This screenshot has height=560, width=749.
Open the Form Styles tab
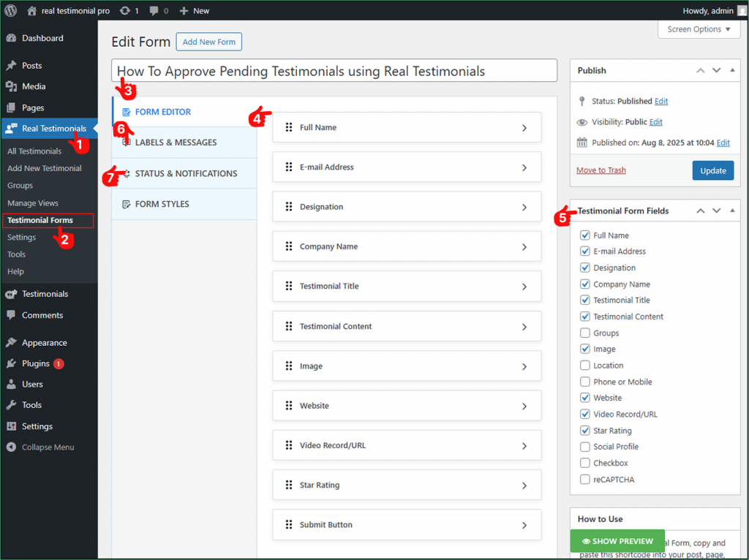tap(184, 204)
